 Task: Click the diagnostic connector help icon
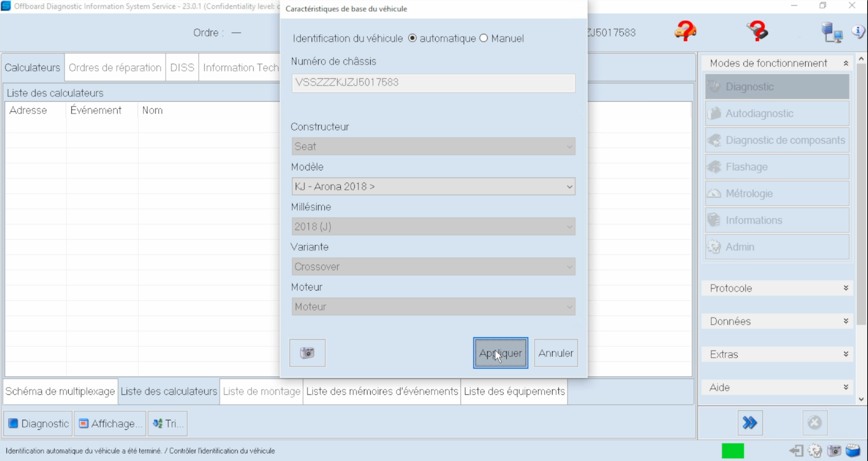pos(757,31)
